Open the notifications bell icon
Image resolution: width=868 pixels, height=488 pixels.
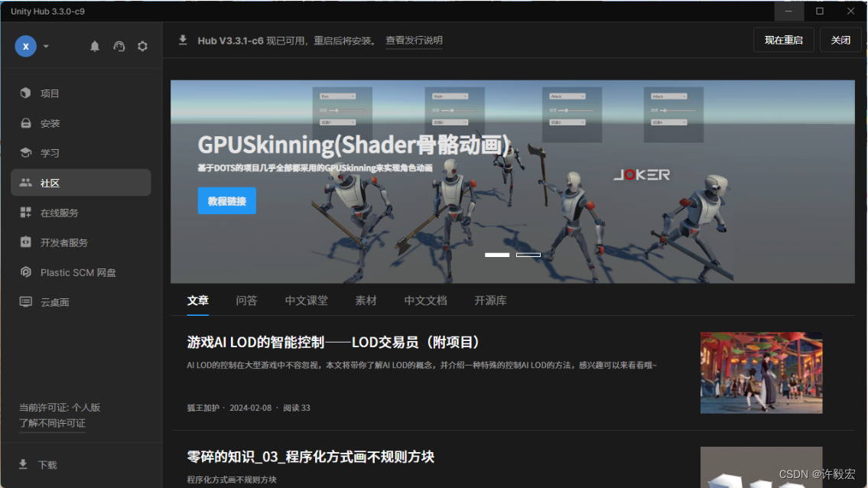95,47
